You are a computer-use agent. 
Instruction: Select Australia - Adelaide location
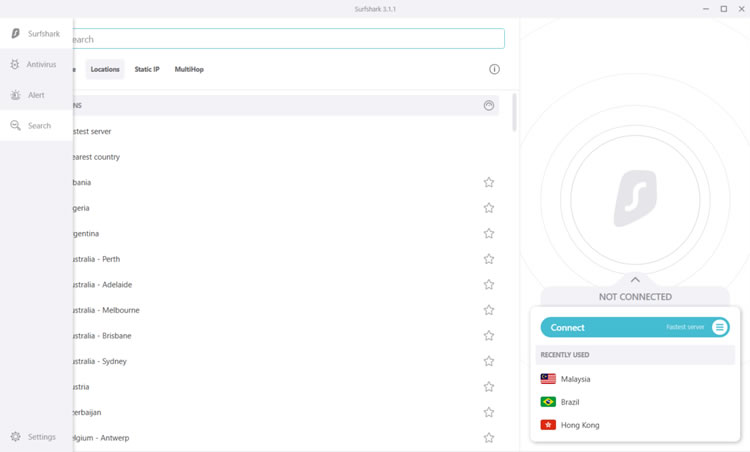tap(286, 285)
